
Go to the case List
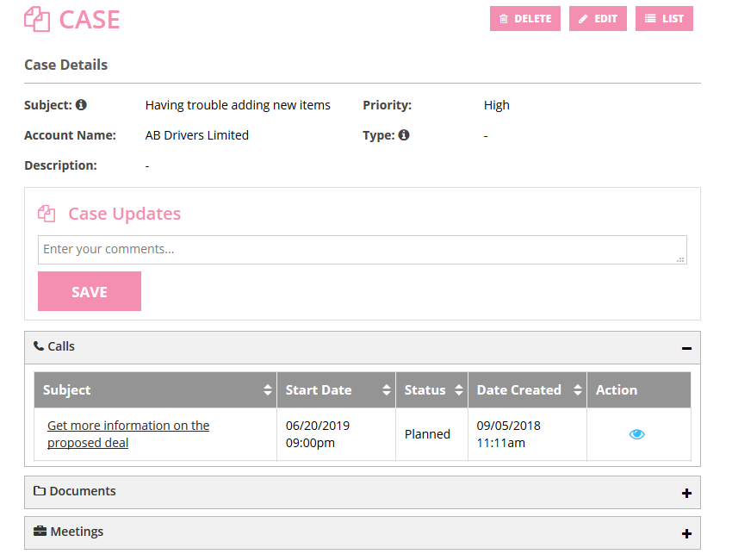[x=664, y=19]
